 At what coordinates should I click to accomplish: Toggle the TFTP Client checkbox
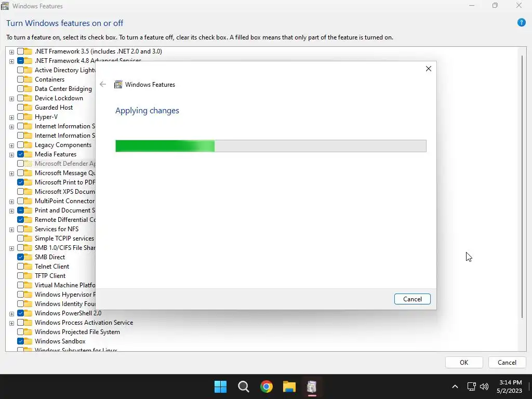[20, 276]
